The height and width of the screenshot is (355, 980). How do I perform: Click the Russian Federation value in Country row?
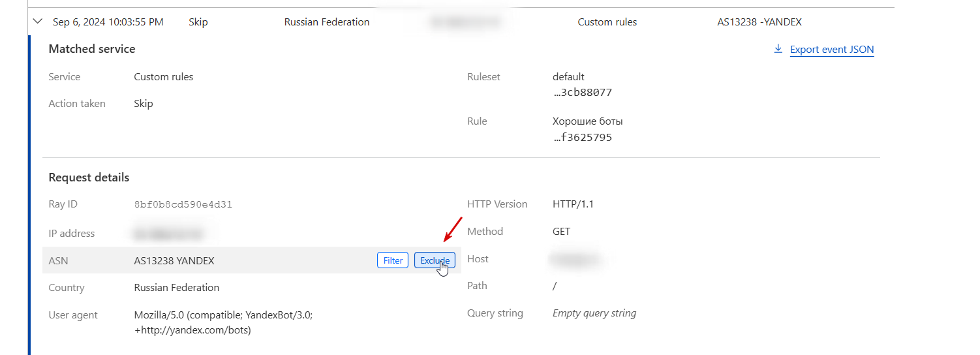coord(176,288)
